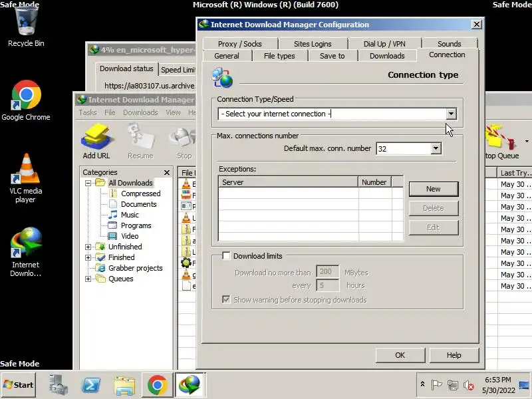Enable the Download limits checkbox
Screen dimensions: 532x399
pos(226,256)
